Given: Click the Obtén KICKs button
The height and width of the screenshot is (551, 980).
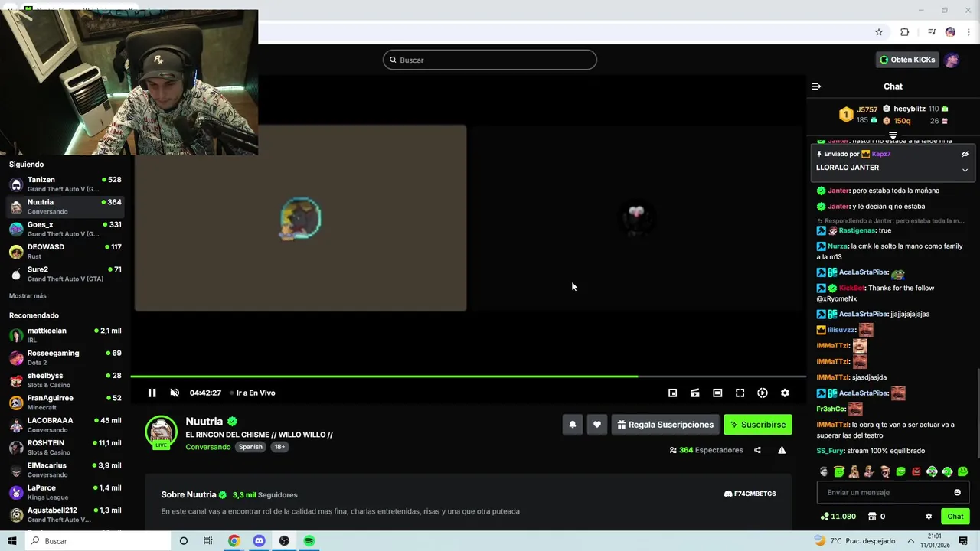Looking at the screenshot, I should (907, 60).
